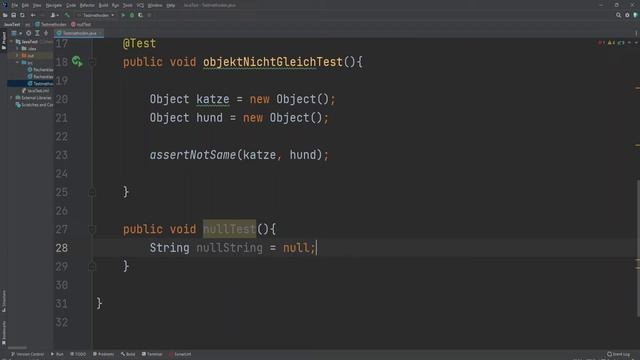Image resolution: width=640 pixels, height=360 pixels.
Task: Click the Debug bug icon in toolbar
Action: (x=132, y=15)
